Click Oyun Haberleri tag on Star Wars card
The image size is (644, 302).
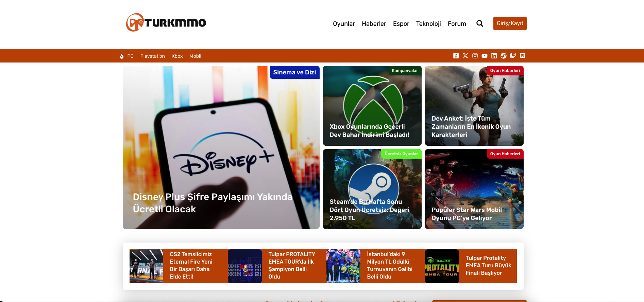pos(505,154)
